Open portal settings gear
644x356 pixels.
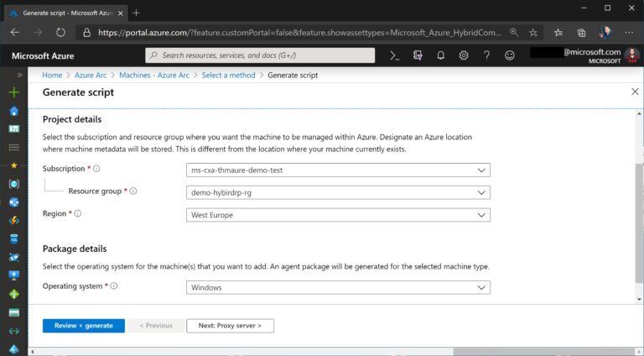tap(464, 55)
